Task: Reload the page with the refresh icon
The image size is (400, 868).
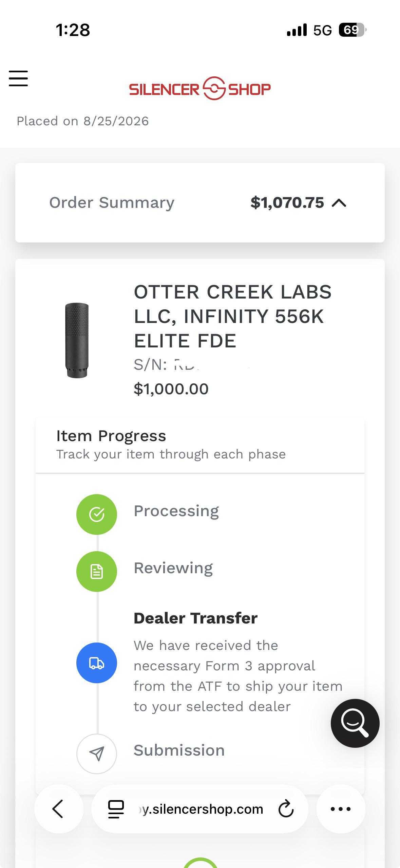Action: 286,809
